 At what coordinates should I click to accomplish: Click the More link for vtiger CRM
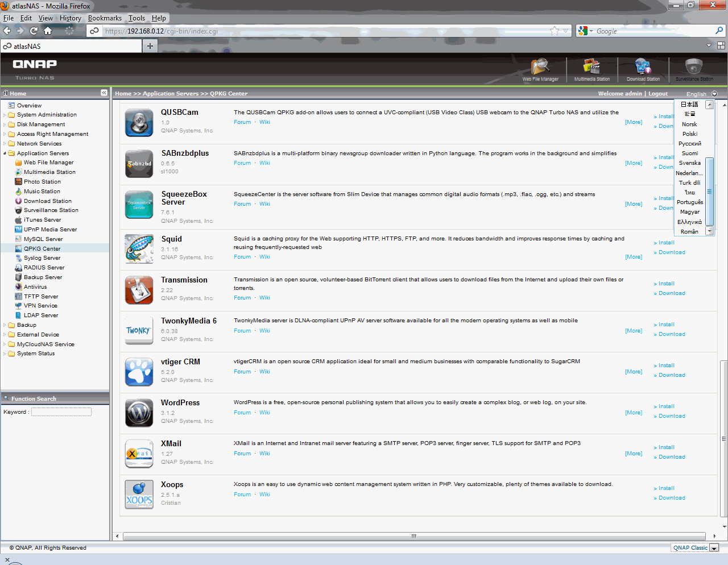click(x=634, y=372)
